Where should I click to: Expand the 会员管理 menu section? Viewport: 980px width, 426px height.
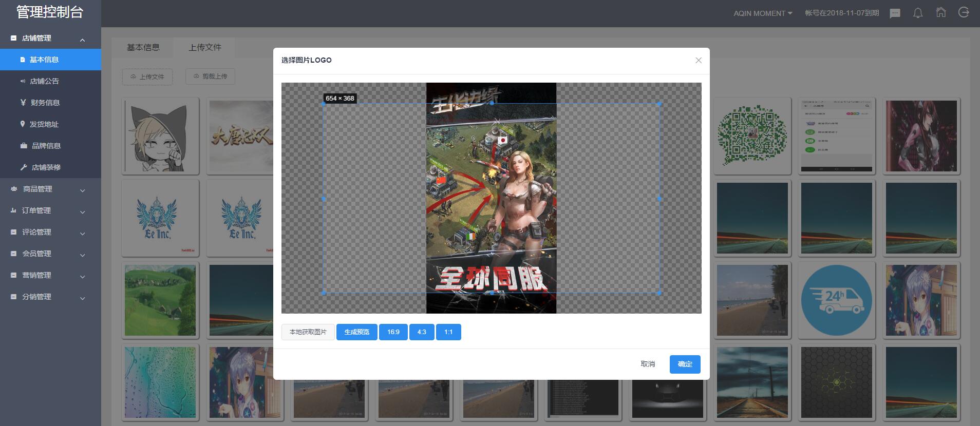50,254
